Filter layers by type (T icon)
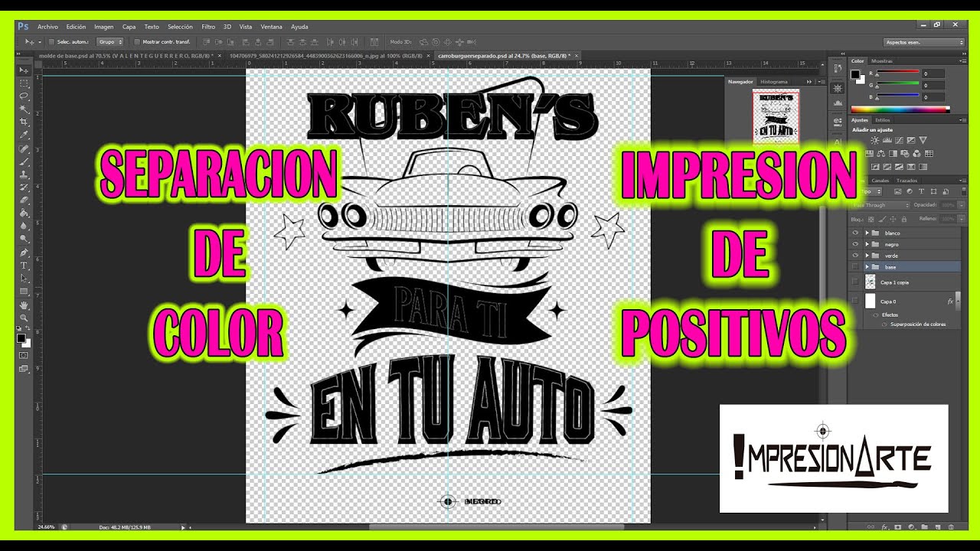The width and height of the screenshot is (980, 551). click(921, 191)
